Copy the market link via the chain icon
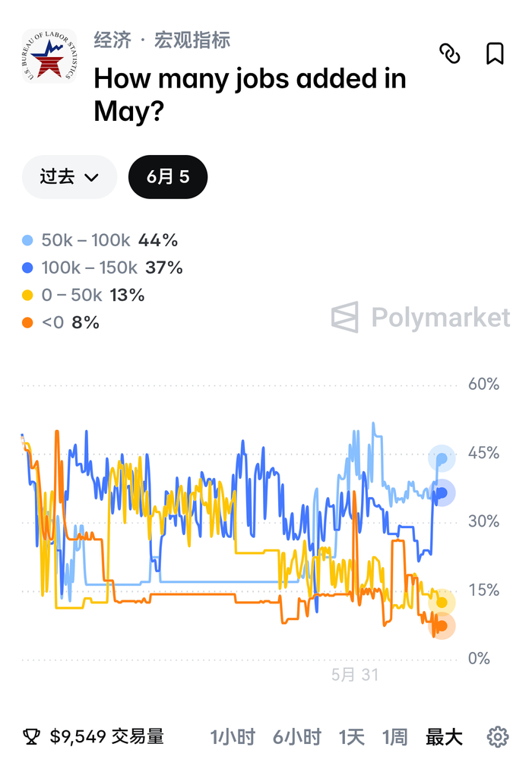The width and height of the screenshot is (532, 766). 449,54
